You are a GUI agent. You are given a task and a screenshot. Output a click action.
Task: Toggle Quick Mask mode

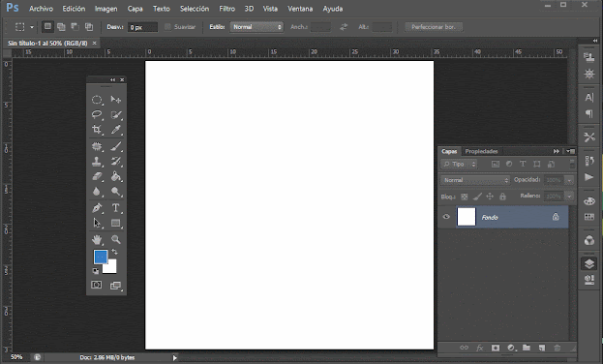[97, 285]
